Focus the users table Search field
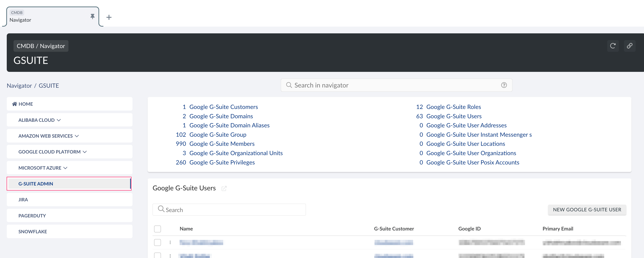The height and width of the screenshot is (258, 644). (229, 210)
